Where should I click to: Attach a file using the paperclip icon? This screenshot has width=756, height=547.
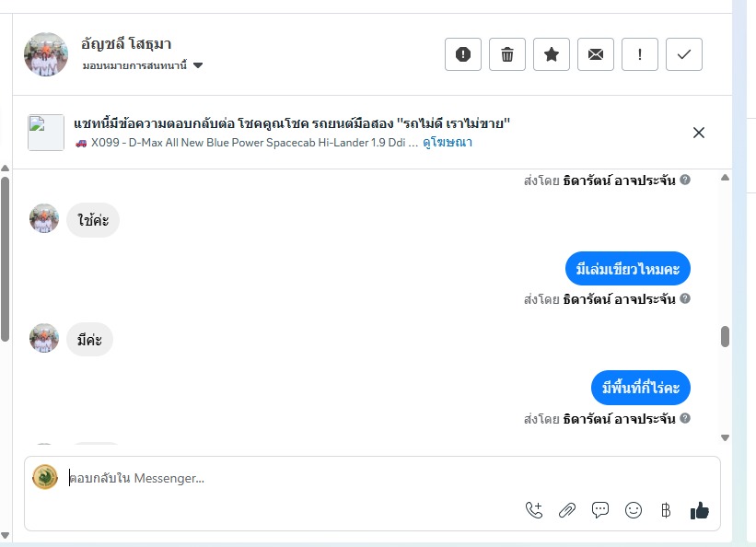tap(567, 509)
